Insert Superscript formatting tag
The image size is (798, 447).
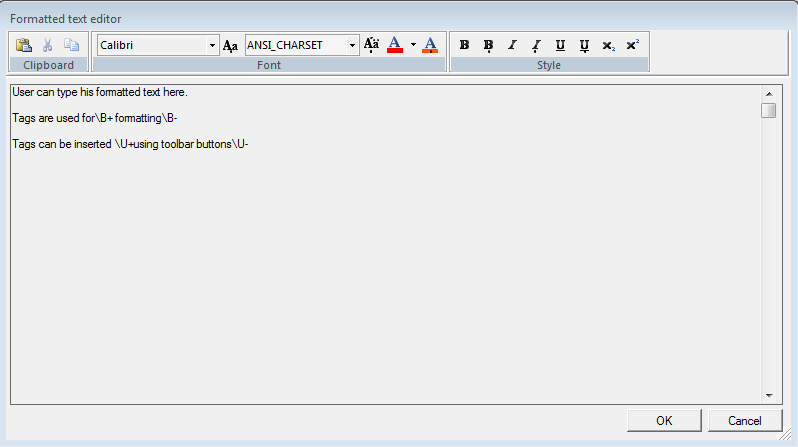point(632,45)
